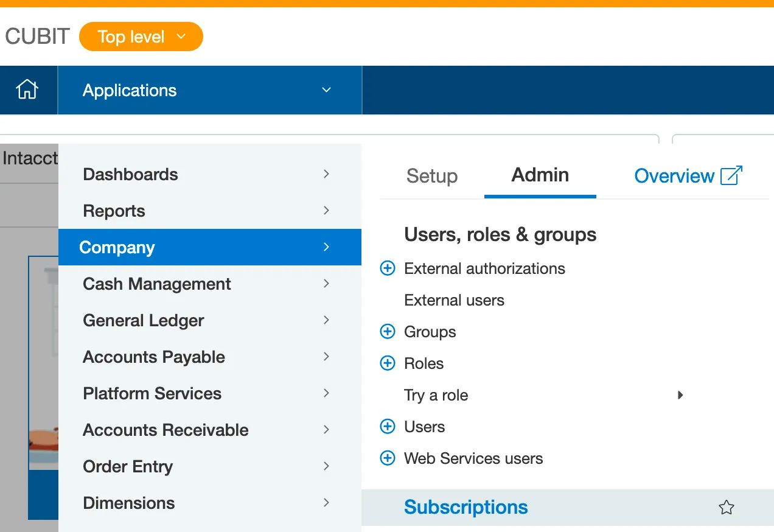Screen dimensions: 774x532
Task: Open the Subscriptions page
Action: click(466, 508)
